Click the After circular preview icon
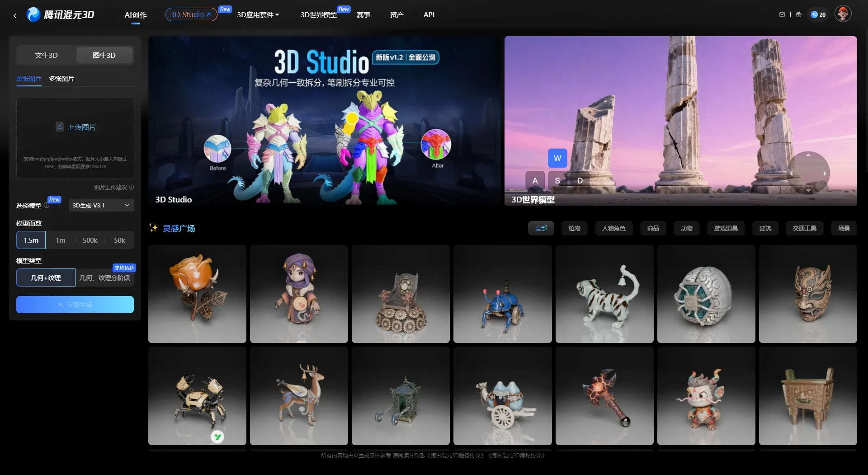868x475 pixels. [x=436, y=145]
